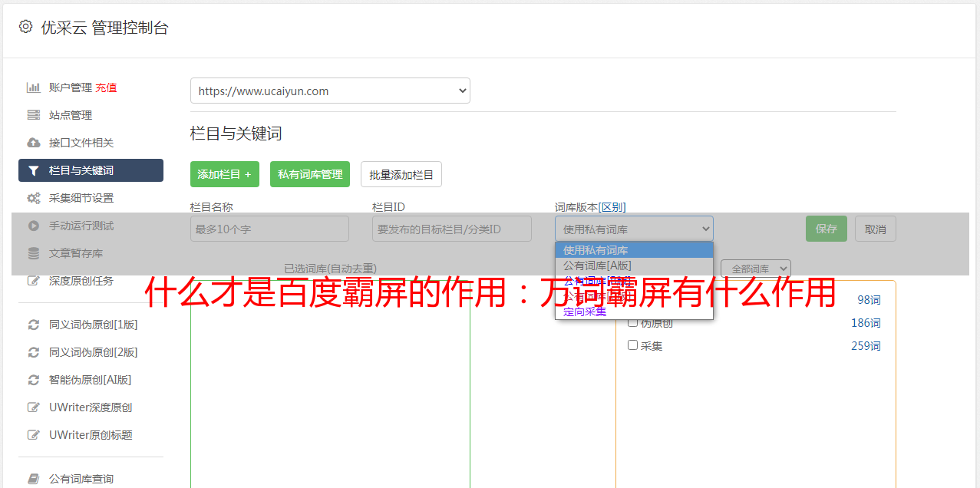Select 公有词库[A版] option in dropdown list
This screenshot has height=488, width=980.
[x=634, y=265]
